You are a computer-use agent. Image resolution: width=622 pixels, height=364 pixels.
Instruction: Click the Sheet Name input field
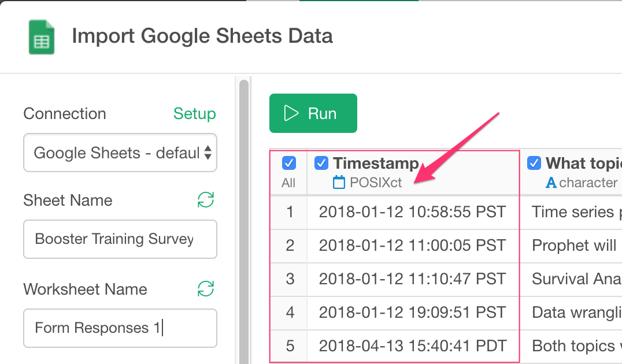pos(120,239)
